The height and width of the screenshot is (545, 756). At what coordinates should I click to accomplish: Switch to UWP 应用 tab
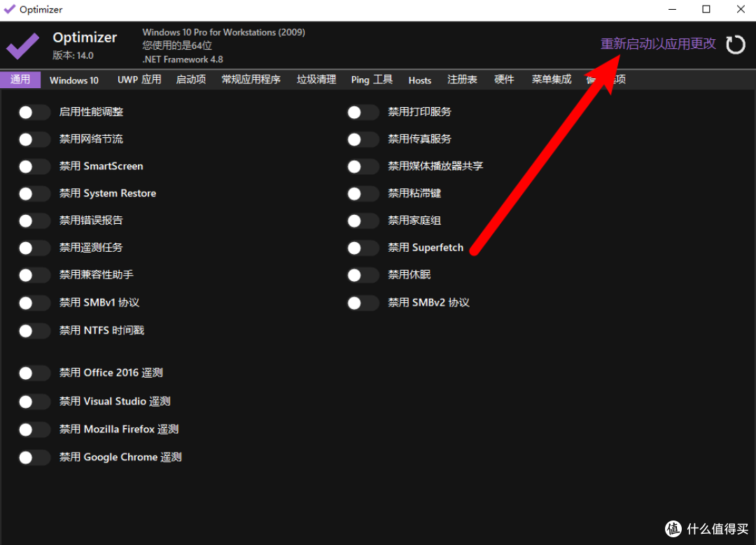tap(139, 80)
